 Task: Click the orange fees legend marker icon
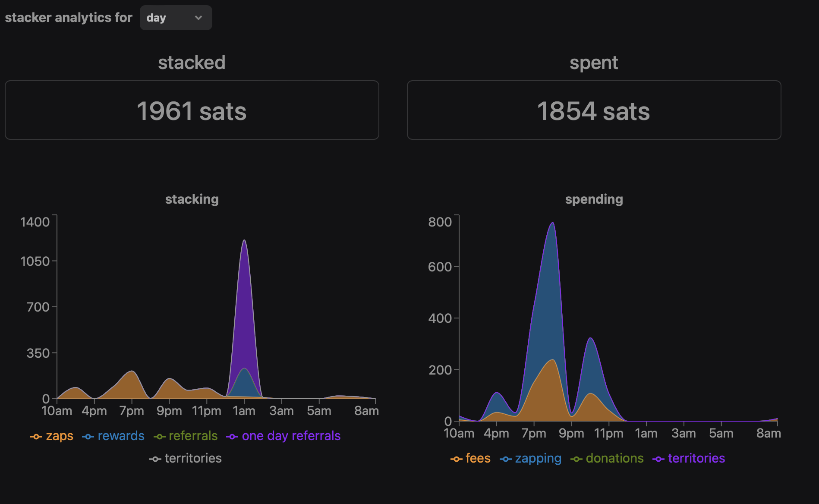[456, 459]
